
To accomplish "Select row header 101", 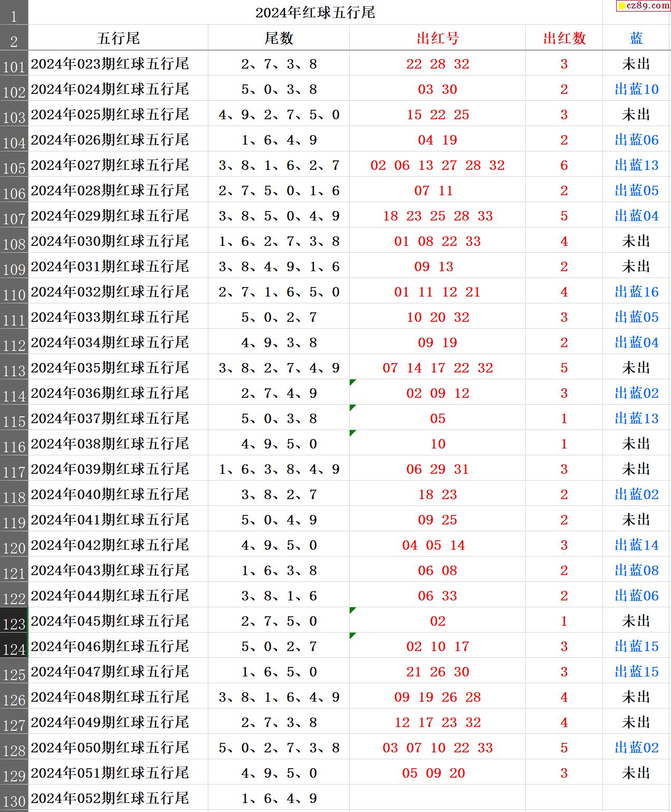I will (14, 63).
